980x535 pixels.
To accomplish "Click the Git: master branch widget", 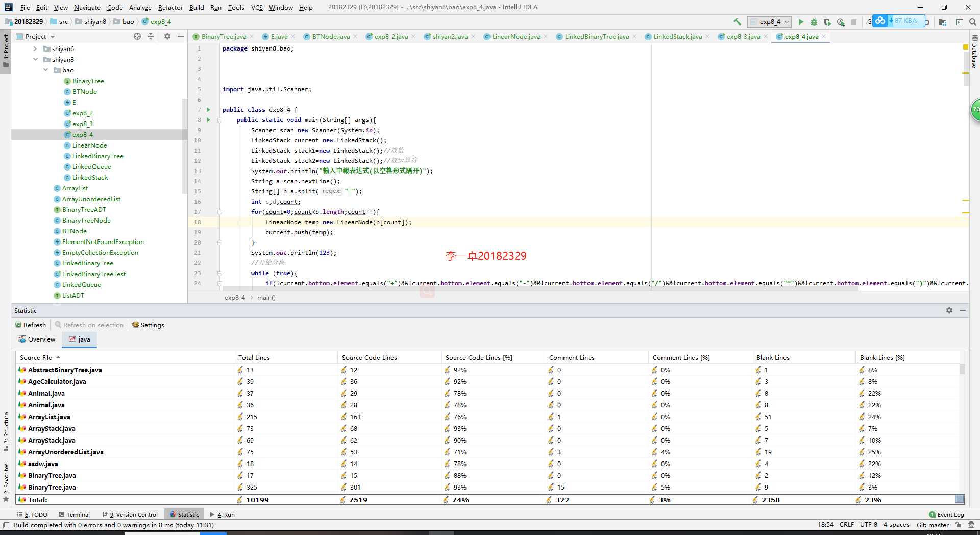I will [933, 525].
